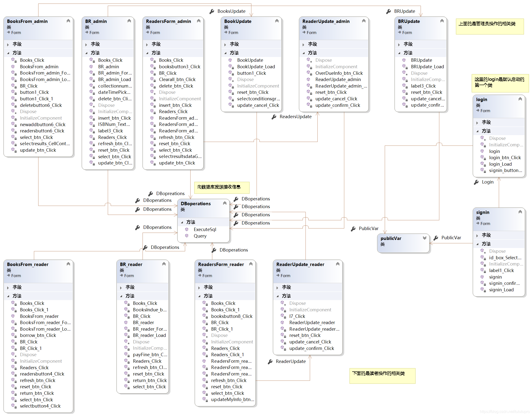The height and width of the screenshot is (416, 532).
Task: Click wrench icon beside Login label
Action: click(476, 182)
